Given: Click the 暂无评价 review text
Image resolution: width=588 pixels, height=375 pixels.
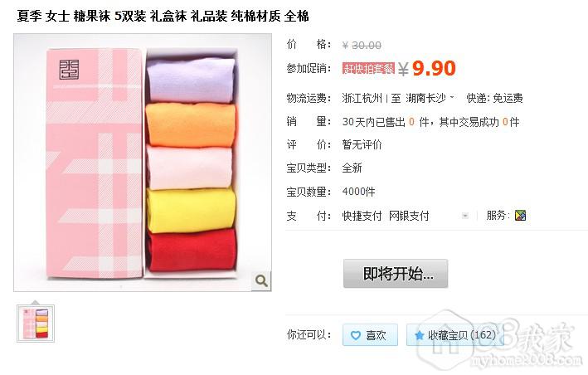Looking at the screenshot, I should coord(362,144).
